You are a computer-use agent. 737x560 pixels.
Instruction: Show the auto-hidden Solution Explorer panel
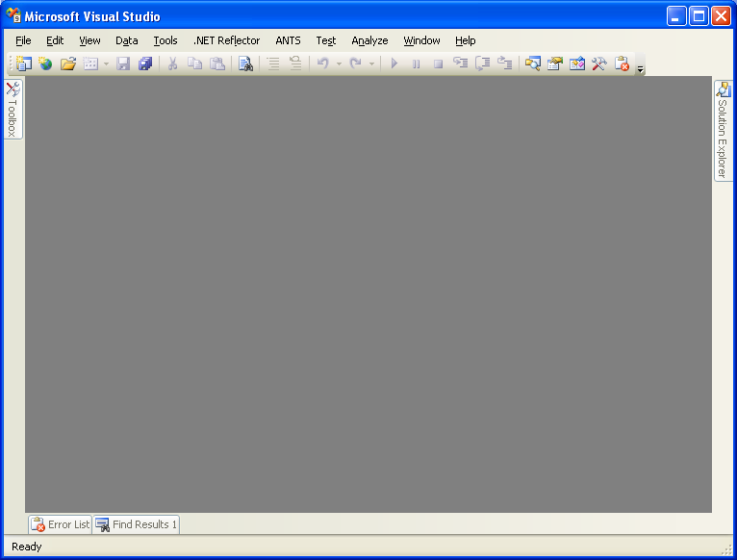pyautogui.click(x=723, y=130)
